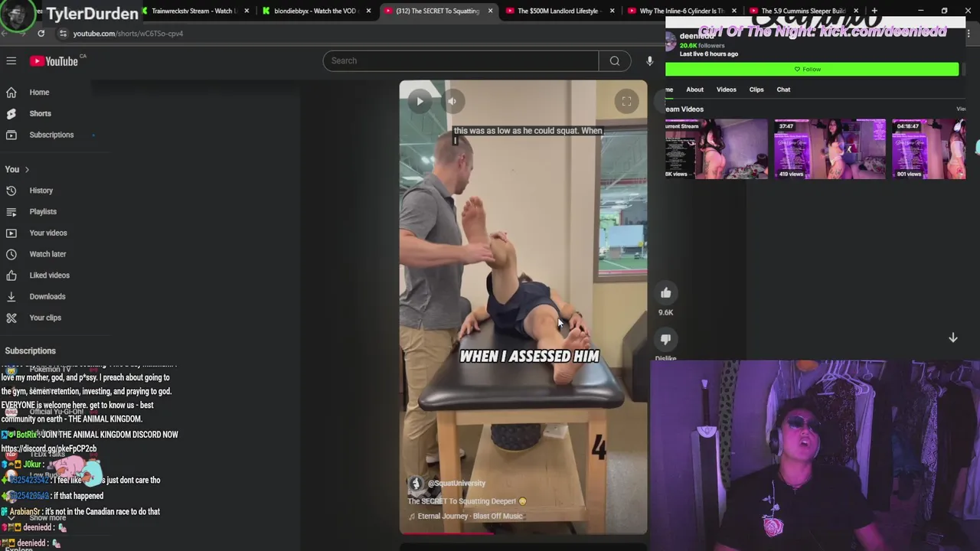Viewport: 980px width, 551px height.
Task: Click the @SquatUniversity channel name
Action: tap(456, 483)
